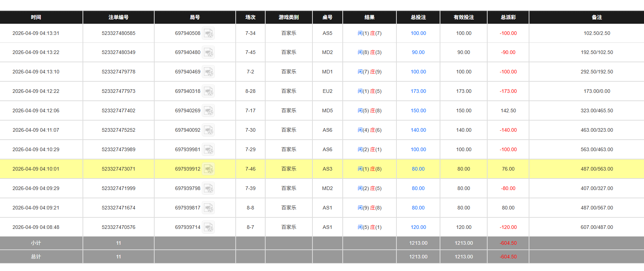
Task: Open video replay icon for round 697939798
Action: click(x=208, y=189)
